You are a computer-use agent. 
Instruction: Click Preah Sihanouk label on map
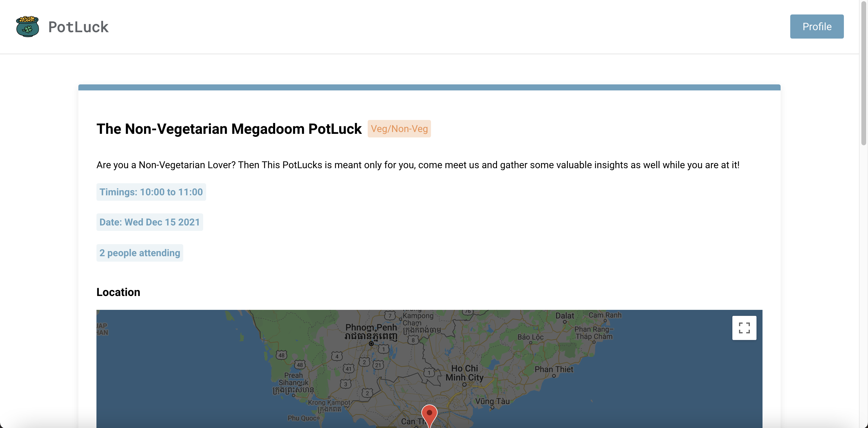tap(293, 379)
